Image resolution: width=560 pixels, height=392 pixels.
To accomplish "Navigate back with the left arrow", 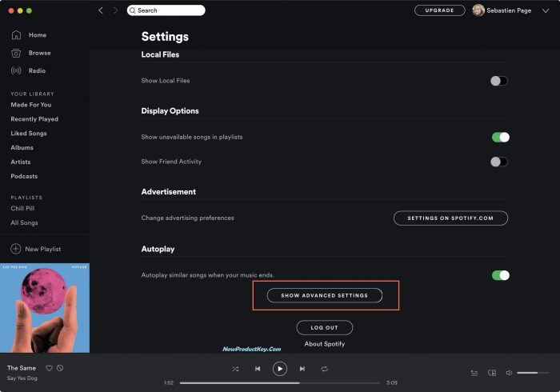I will [x=100, y=10].
